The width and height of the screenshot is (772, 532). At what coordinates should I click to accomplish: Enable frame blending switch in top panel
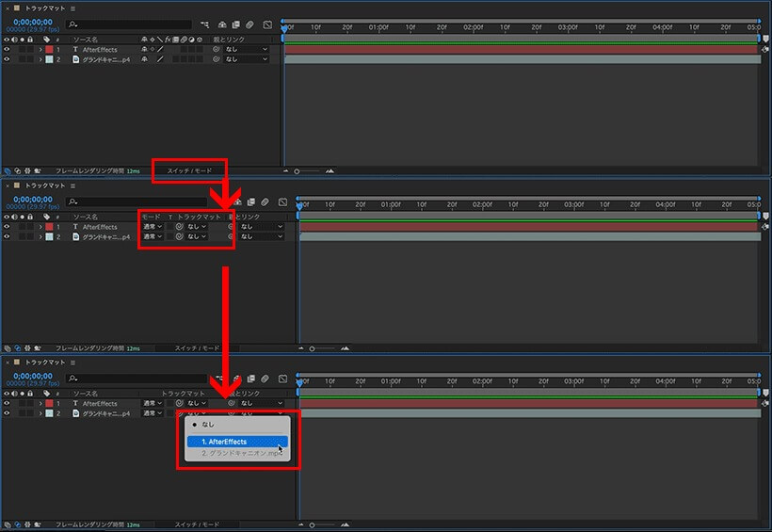point(235,24)
